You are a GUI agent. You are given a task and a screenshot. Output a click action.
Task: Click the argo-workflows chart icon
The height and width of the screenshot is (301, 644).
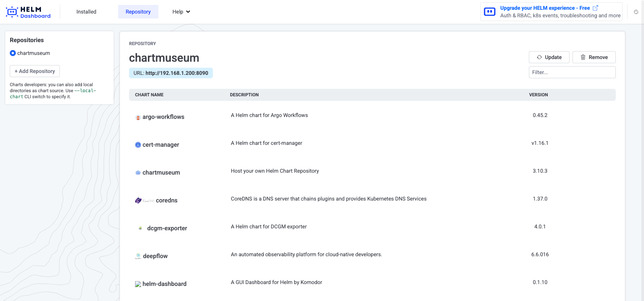(x=138, y=117)
